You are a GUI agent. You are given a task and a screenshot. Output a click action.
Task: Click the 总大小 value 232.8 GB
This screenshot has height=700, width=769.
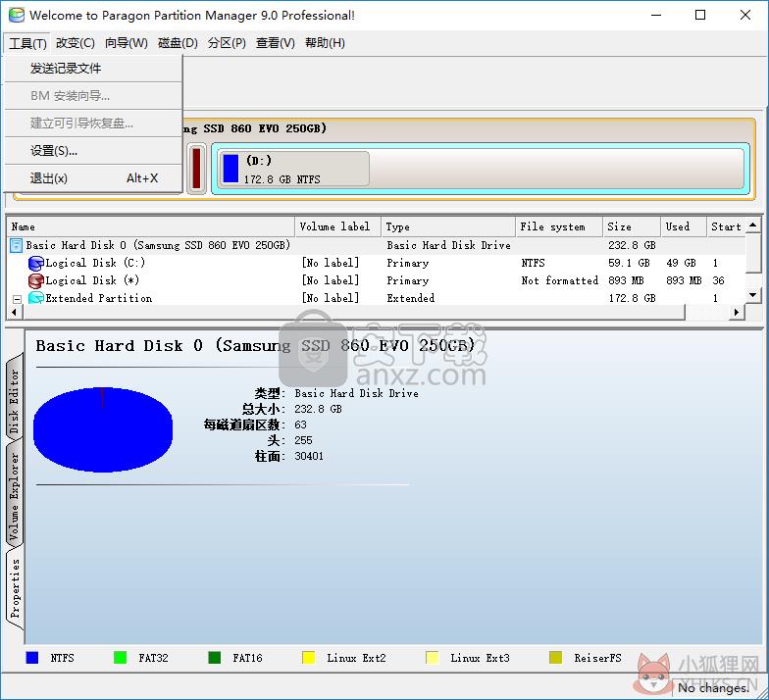(x=318, y=410)
